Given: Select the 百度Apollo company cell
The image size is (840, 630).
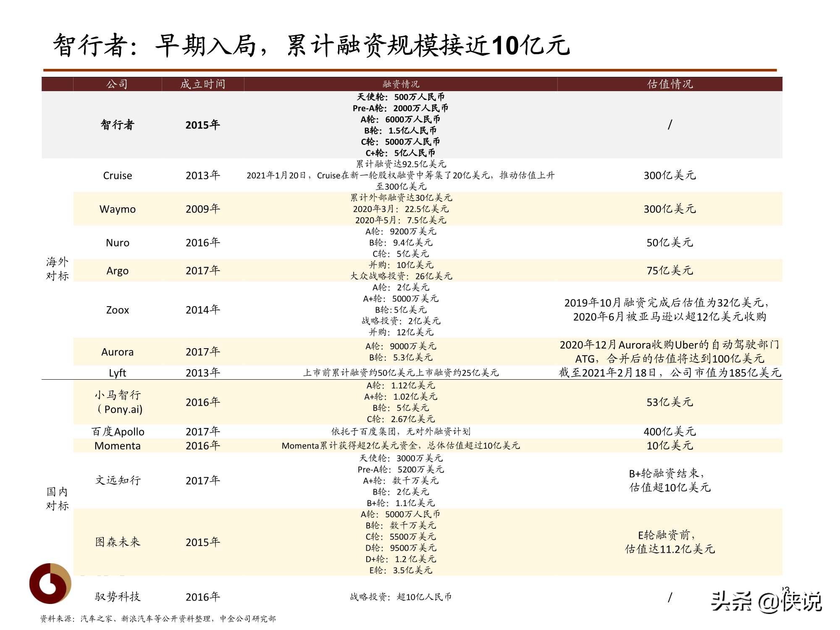Looking at the screenshot, I should pyautogui.click(x=117, y=432).
